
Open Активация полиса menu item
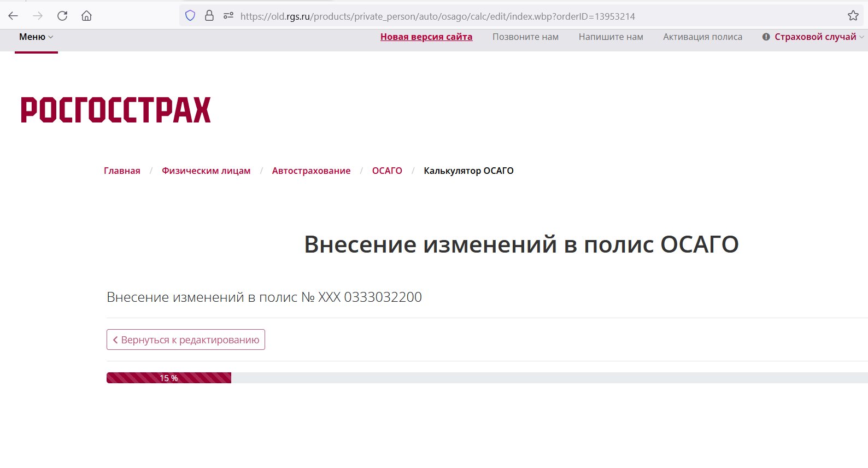point(702,37)
